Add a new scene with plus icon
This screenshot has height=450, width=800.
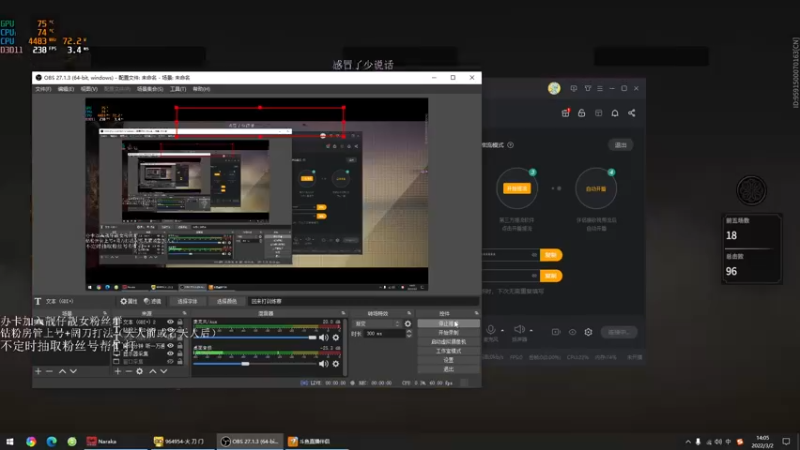coord(38,371)
